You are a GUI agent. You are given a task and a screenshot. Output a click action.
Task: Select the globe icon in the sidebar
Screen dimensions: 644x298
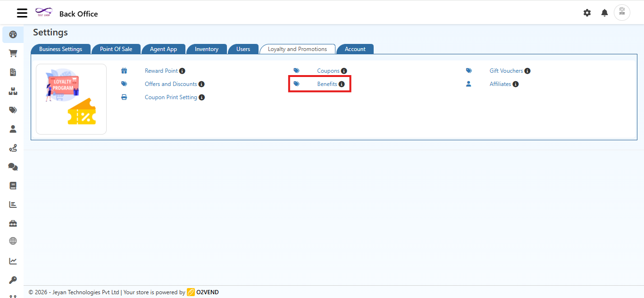click(x=13, y=241)
